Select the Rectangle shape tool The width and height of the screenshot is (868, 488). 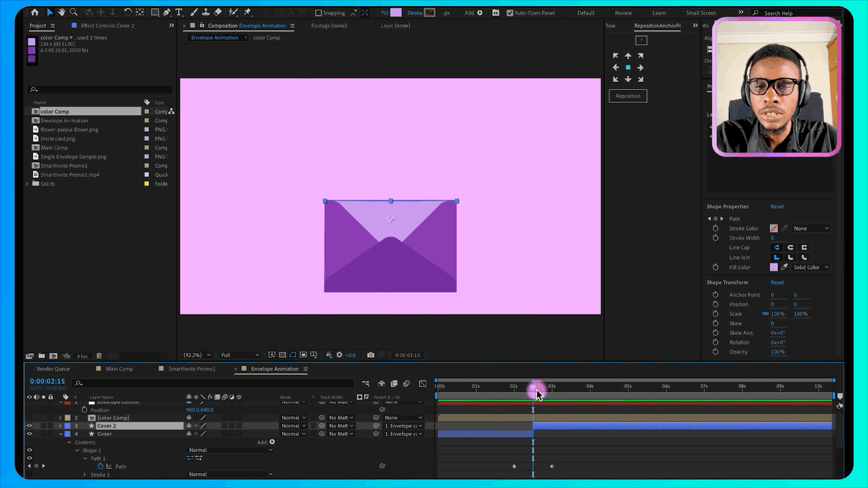(x=155, y=12)
